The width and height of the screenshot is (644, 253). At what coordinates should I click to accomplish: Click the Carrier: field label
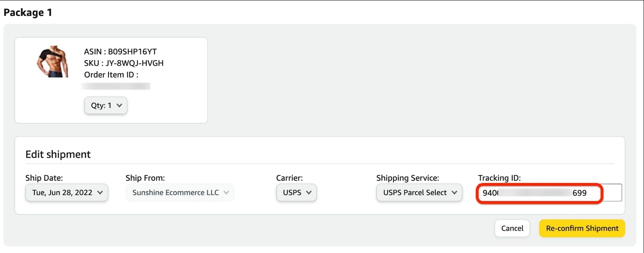[290, 178]
